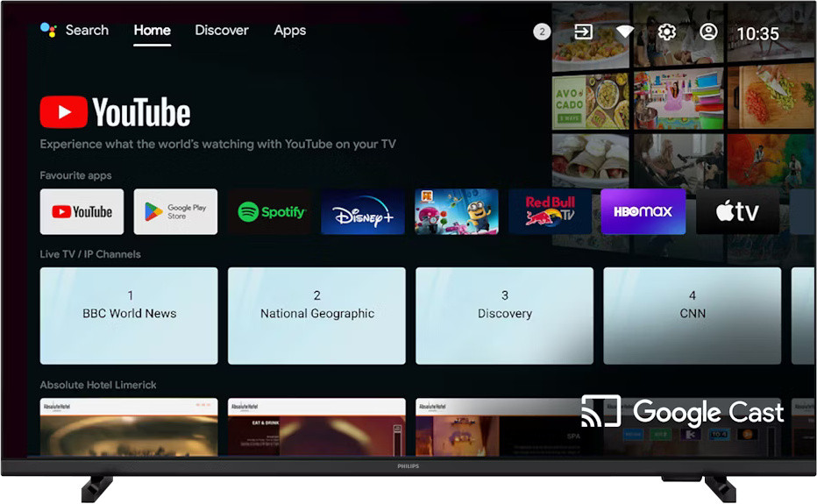Open the Minions game app tile
The image size is (817, 504).
[456, 212]
